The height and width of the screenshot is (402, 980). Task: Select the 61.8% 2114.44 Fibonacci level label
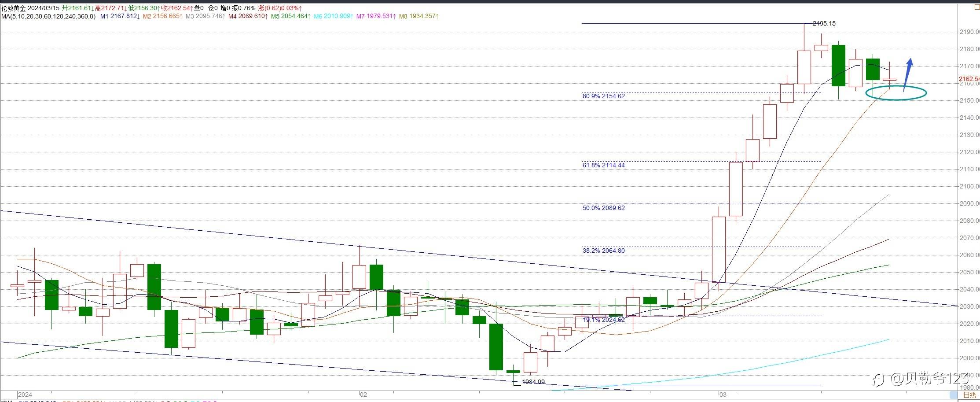click(604, 165)
